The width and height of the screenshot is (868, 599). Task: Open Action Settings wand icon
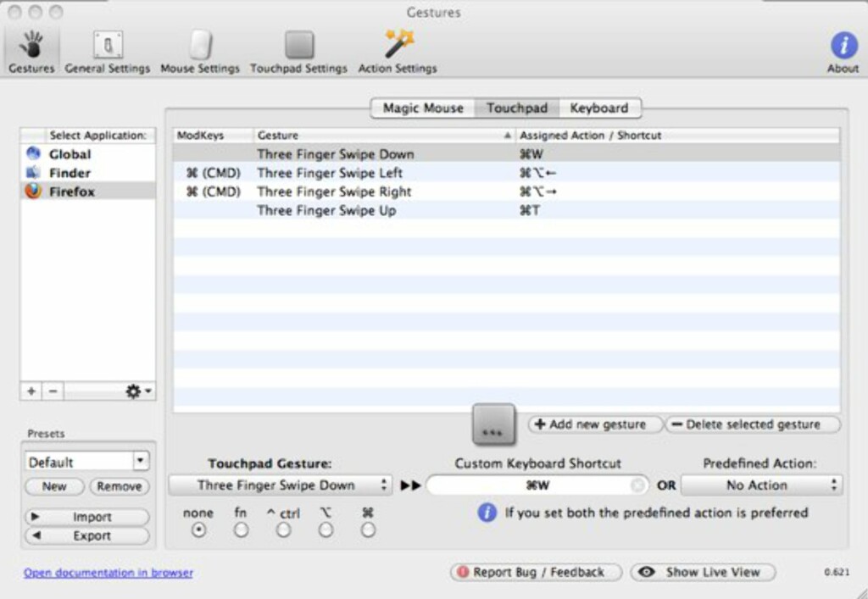tap(398, 44)
